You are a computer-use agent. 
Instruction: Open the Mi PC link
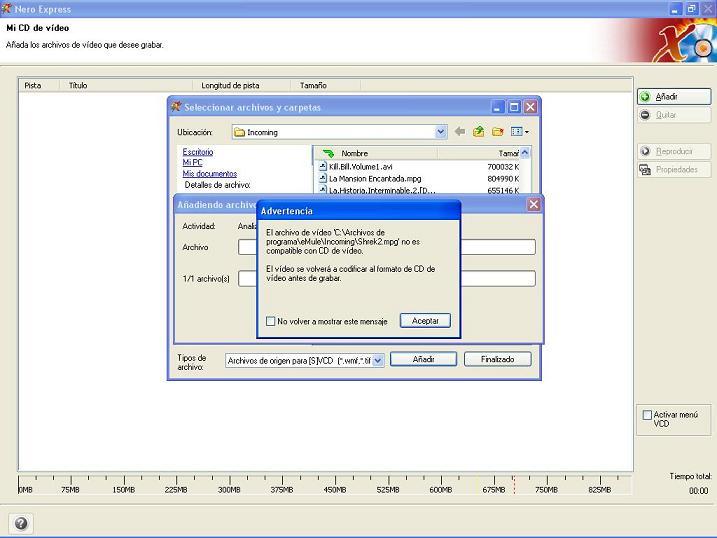192,162
